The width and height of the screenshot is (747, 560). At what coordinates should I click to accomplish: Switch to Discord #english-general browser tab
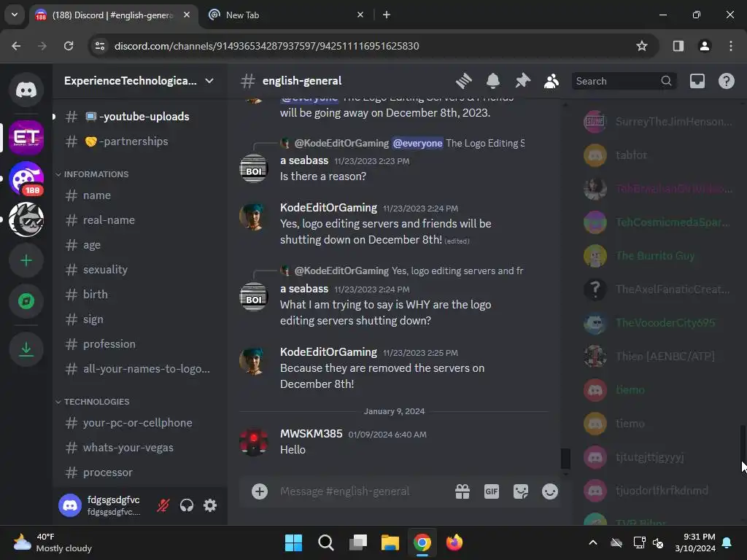(113, 15)
